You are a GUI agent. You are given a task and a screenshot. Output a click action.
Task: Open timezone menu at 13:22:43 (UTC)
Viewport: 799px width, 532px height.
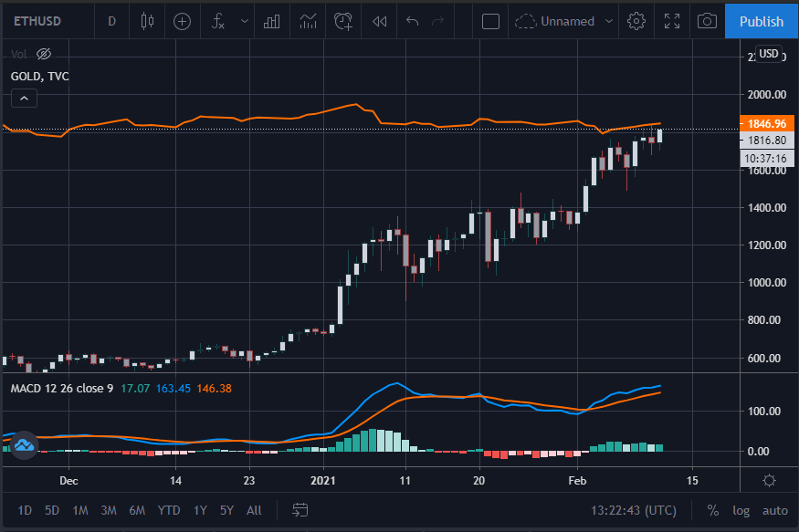tap(634, 510)
